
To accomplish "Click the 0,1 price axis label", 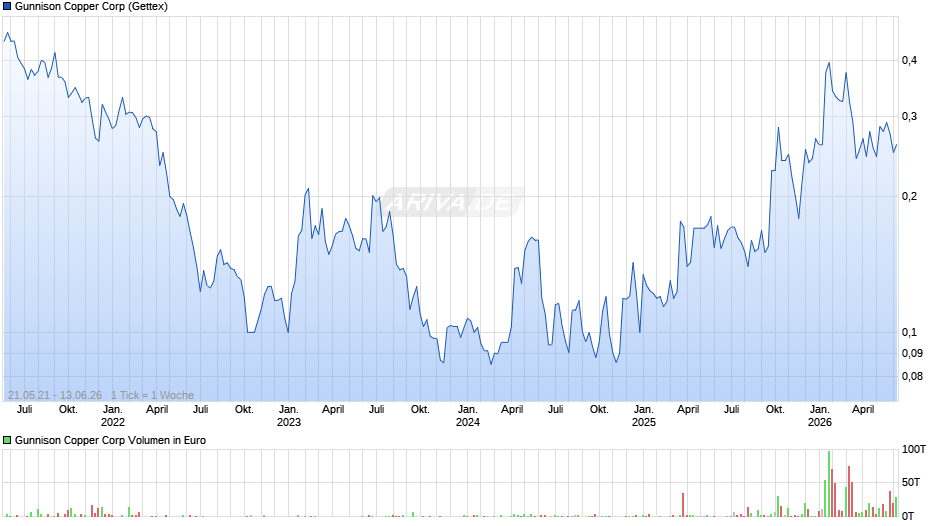I will point(909,332).
